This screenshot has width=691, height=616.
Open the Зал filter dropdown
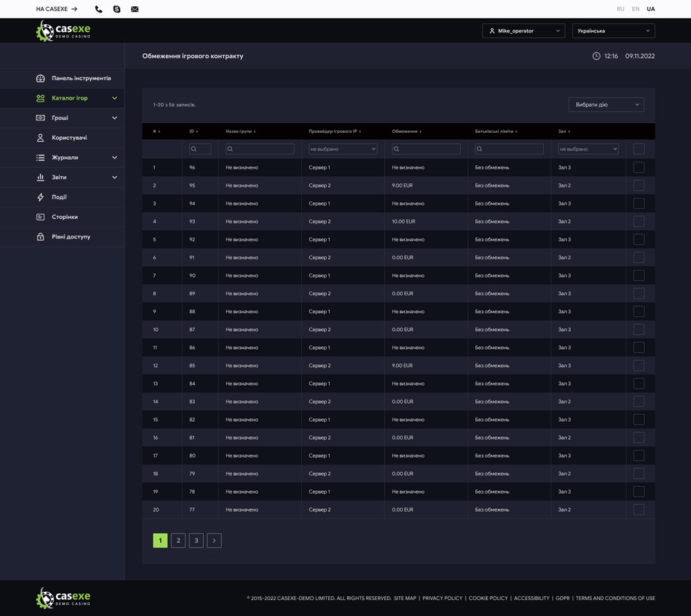(588, 149)
